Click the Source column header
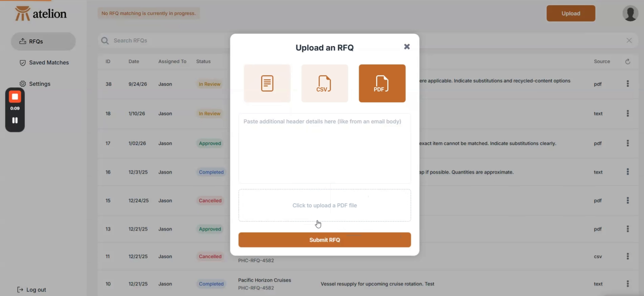 point(602,62)
